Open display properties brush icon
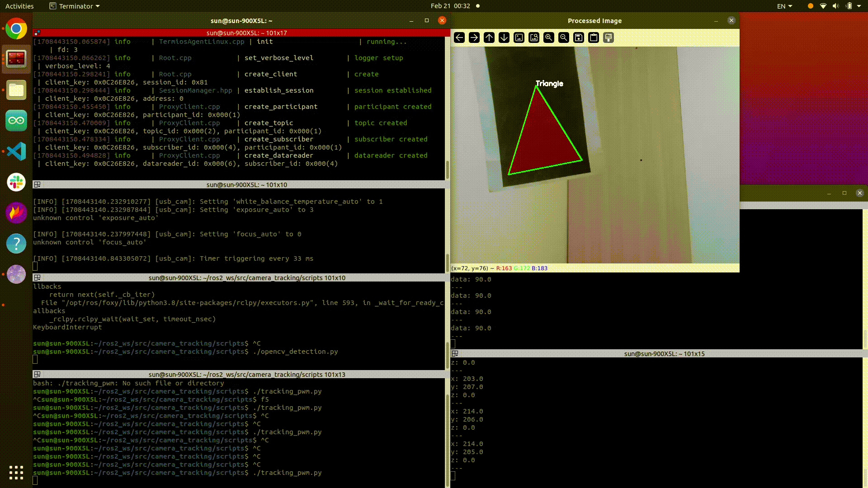This screenshot has width=868, height=488. (x=609, y=38)
